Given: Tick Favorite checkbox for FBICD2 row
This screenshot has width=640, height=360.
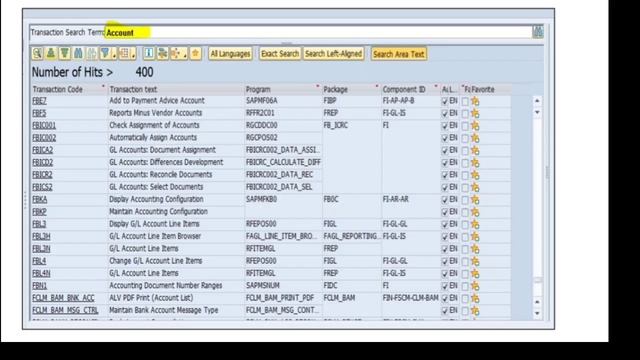Looking at the screenshot, I should click(465, 163).
